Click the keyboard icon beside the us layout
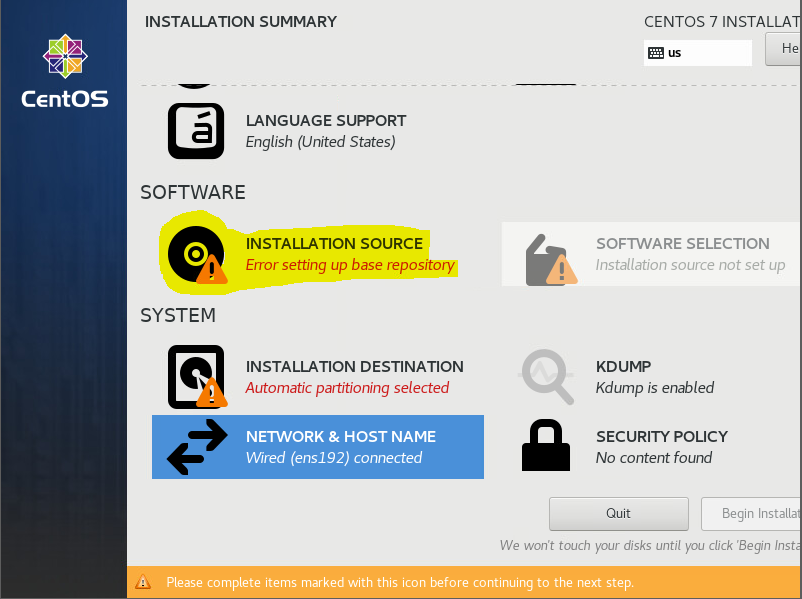This screenshot has height=599, width=802. click(656, 53)
